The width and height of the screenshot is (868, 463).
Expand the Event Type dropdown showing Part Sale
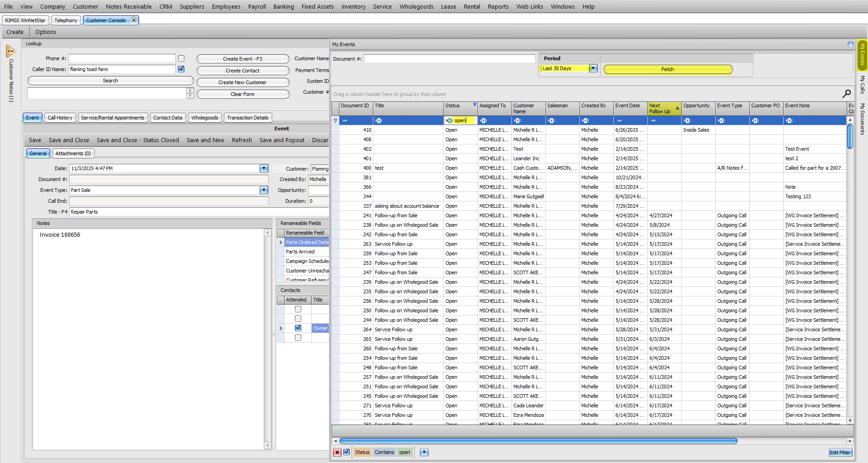pos(264,190)
